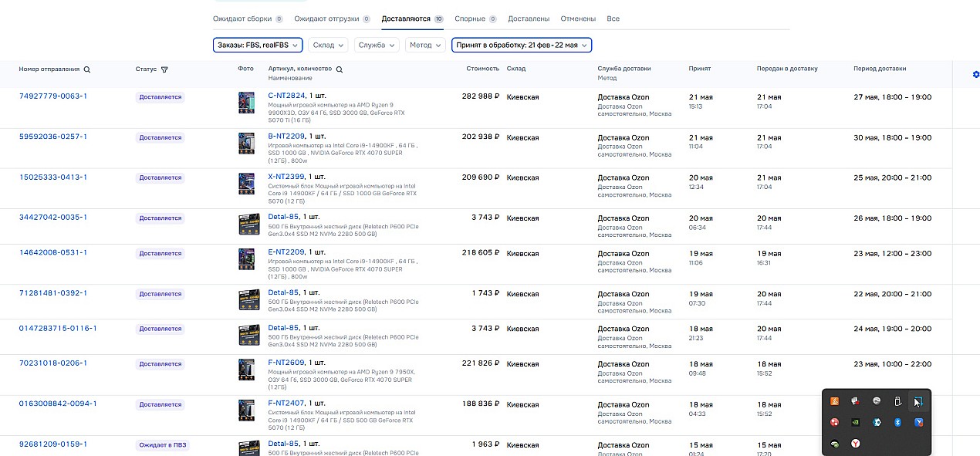Click the blue Y tray icon
Viewport: 980px width, 456px height.
919,422
